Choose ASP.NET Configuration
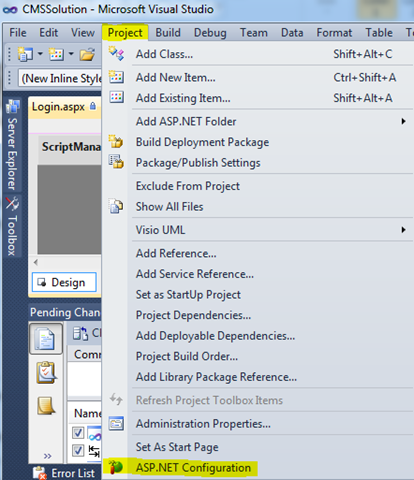The height and width of the screenshot is (480, 414). [257, 468]
